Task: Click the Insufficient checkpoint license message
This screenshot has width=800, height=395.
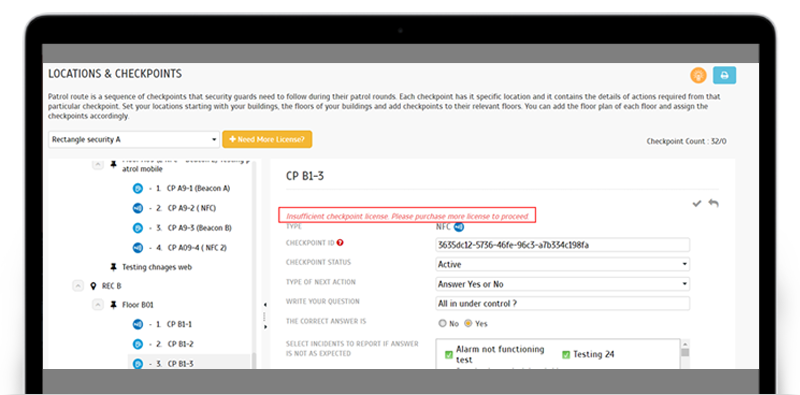Action: pos(407,216)
